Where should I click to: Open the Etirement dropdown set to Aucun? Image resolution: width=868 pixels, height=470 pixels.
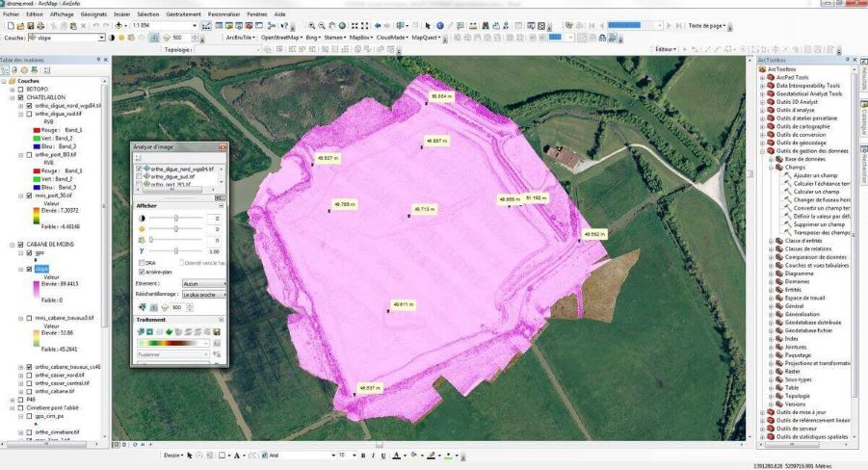pos(204,283)
